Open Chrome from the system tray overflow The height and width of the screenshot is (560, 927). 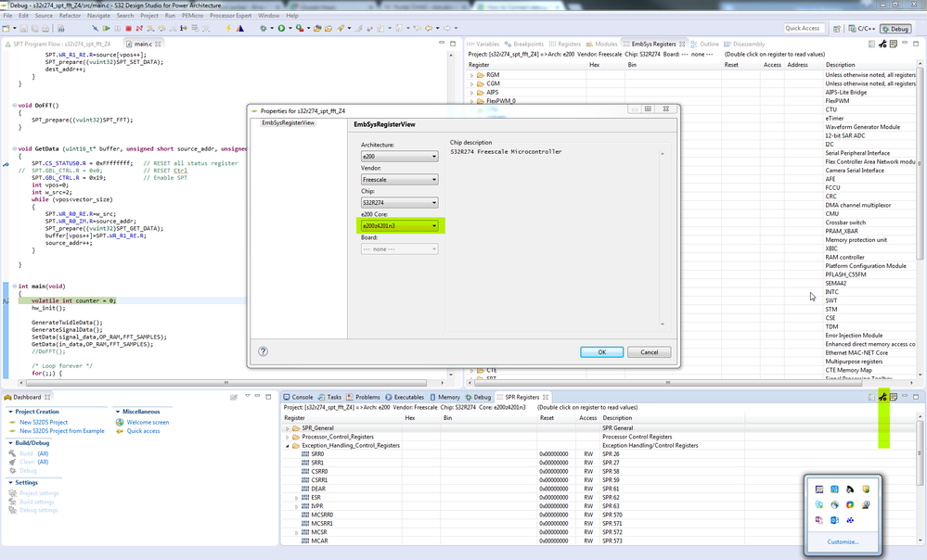(x=849, y=504)
